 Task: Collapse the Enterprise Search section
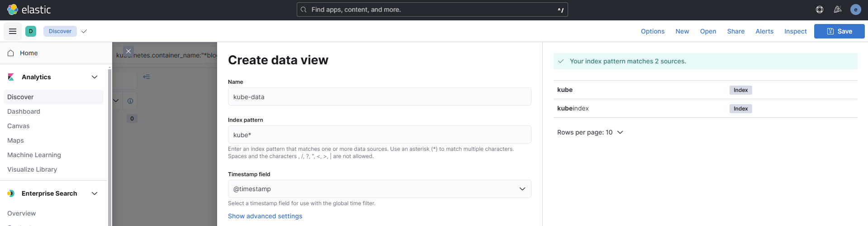pyautogui.click(x=95, y=193)
